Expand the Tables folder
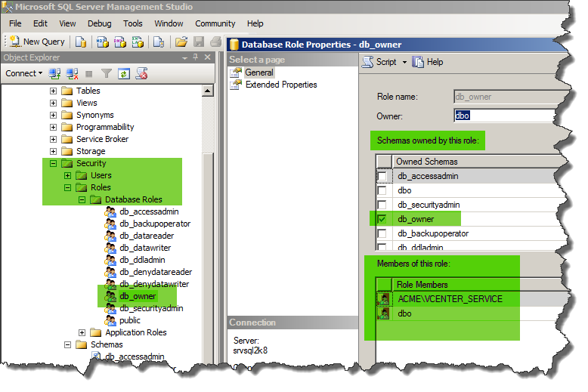 (53, 91)
